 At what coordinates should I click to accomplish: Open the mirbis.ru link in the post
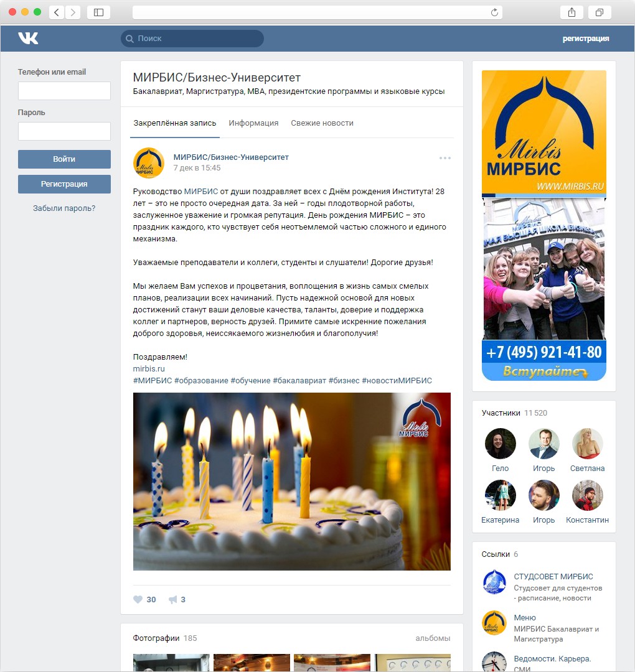pyautogui.click(x=149, y=368)
